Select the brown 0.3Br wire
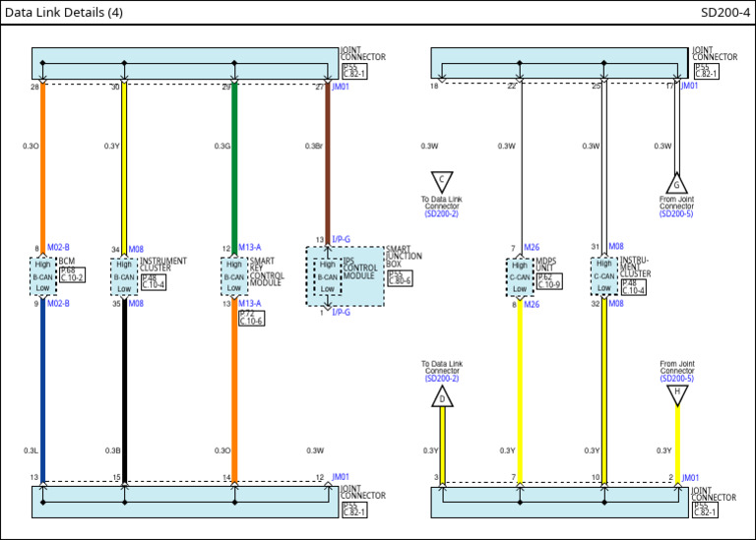Viewport: 756px width, 540px height. (x=328, y=164)
